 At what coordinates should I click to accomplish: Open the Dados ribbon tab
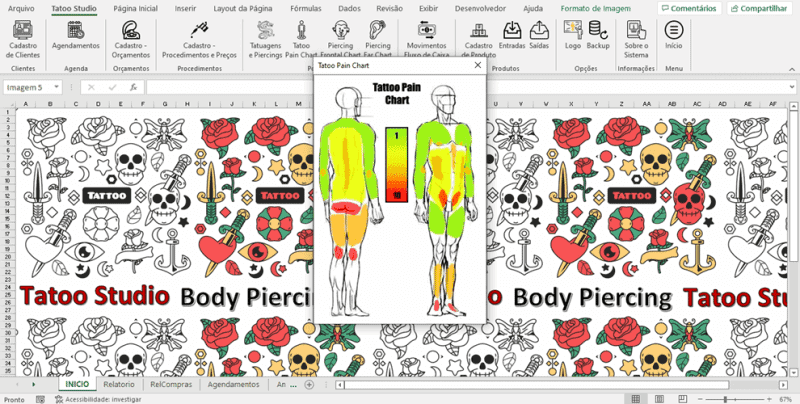[349, 8]
